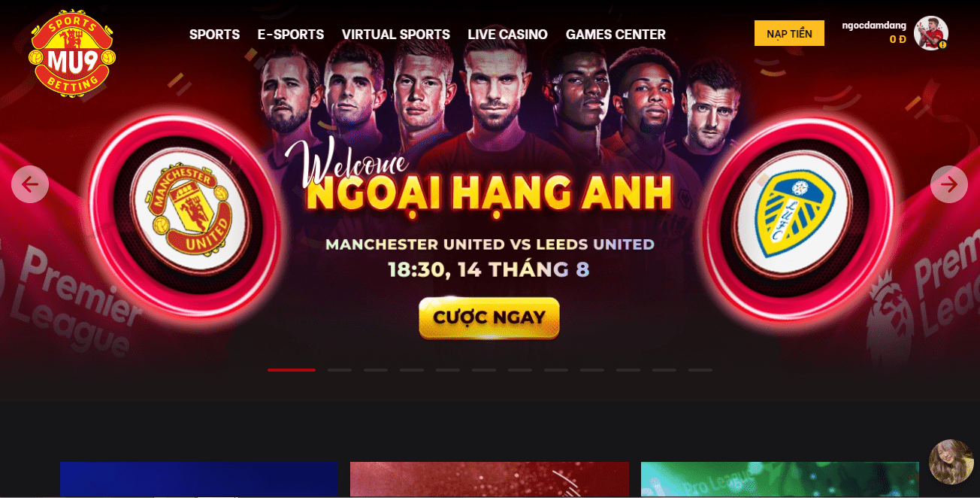980x498 pixels.
Task: Open the SPORTS menu
Action: (214, 35)
